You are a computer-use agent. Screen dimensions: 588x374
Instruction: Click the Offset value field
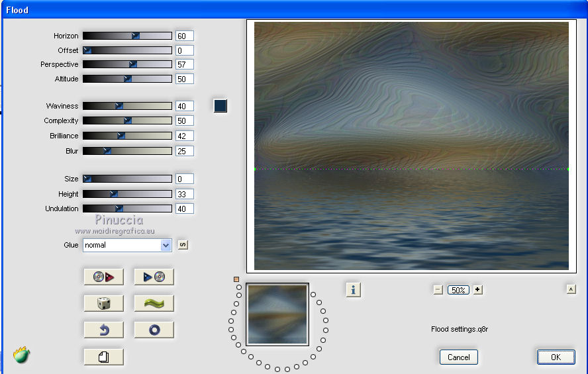(185, 50)
